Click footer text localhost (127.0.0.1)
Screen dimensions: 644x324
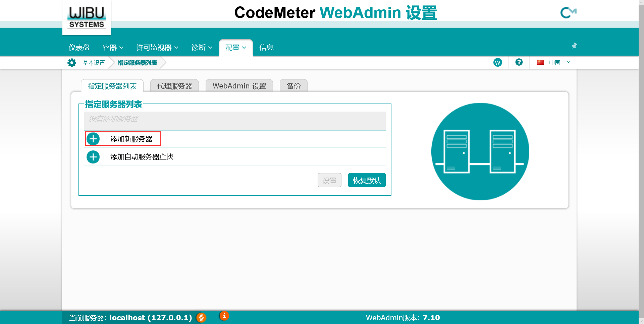[x=151, y=318]
